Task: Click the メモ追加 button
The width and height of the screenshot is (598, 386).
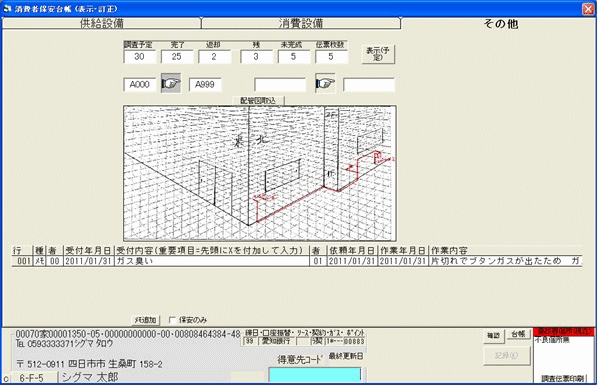Action: point(145,320)
